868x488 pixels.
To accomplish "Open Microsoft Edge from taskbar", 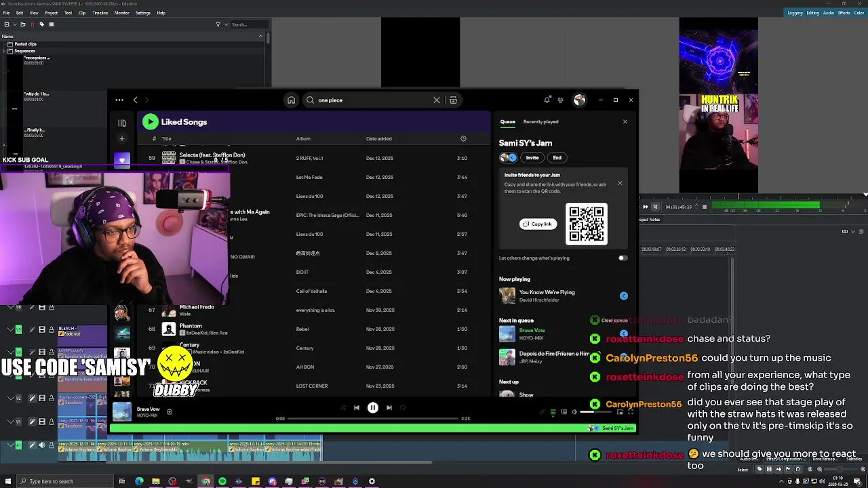I will [x=139, y=482].
